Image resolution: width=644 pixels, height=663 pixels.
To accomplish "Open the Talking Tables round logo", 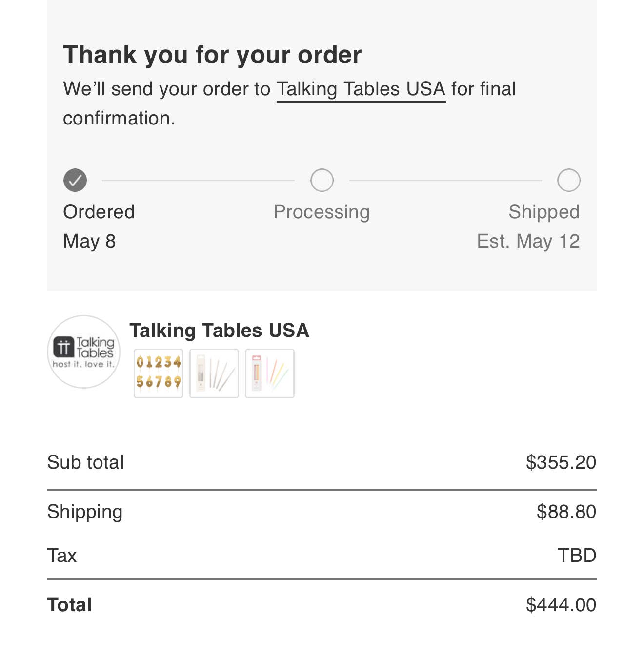I will click(x=83, y=352).
